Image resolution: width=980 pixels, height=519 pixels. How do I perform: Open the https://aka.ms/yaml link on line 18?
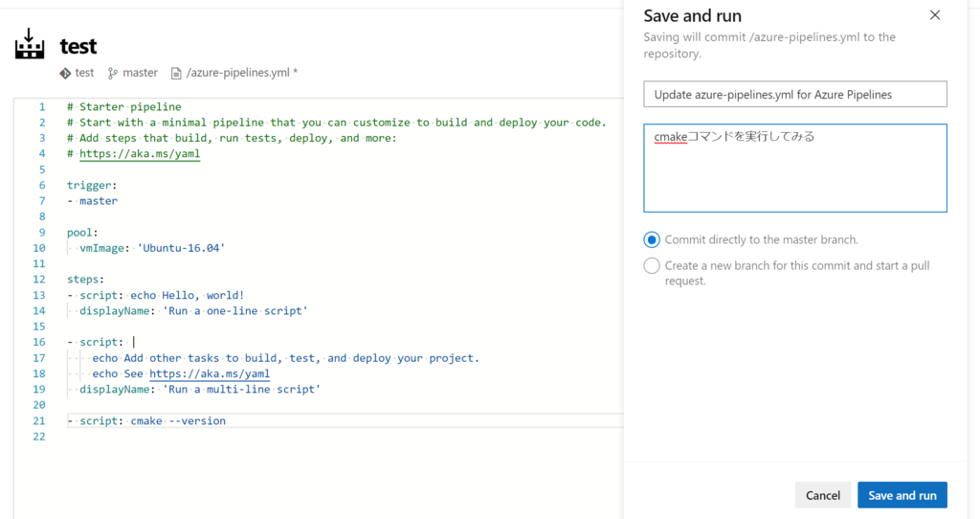coord(210,374)
